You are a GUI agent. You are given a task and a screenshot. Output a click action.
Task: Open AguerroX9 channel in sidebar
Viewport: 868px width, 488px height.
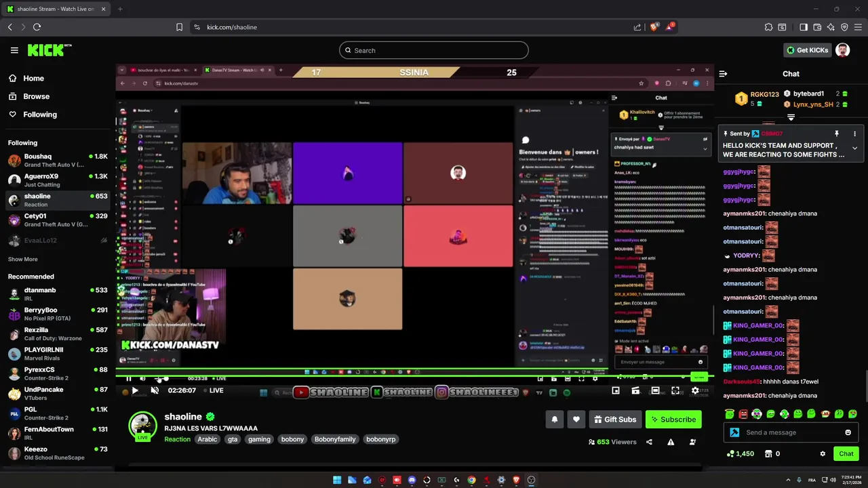coord(58,180)
